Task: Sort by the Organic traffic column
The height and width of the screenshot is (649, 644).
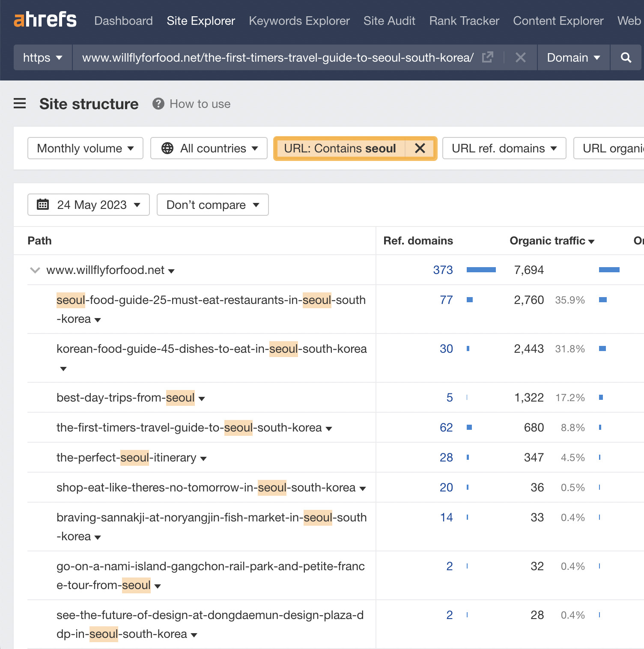Action: (551, 241)
